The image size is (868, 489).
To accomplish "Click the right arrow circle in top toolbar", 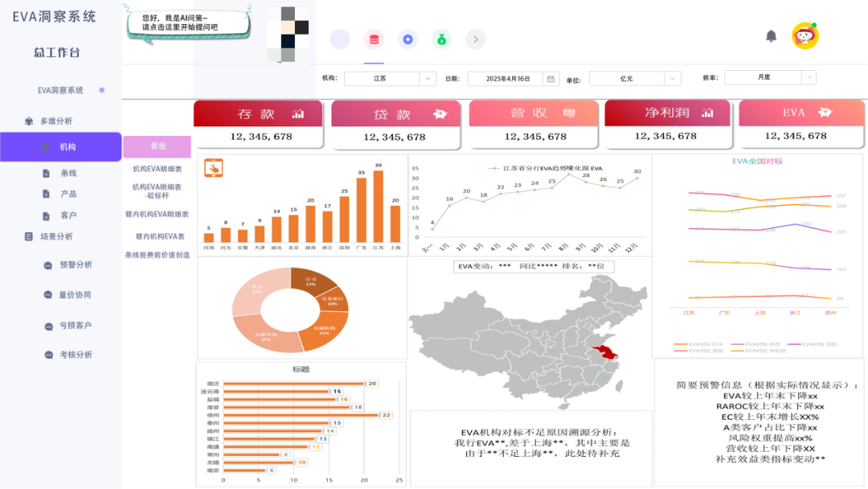I will (x=475, y=39).
